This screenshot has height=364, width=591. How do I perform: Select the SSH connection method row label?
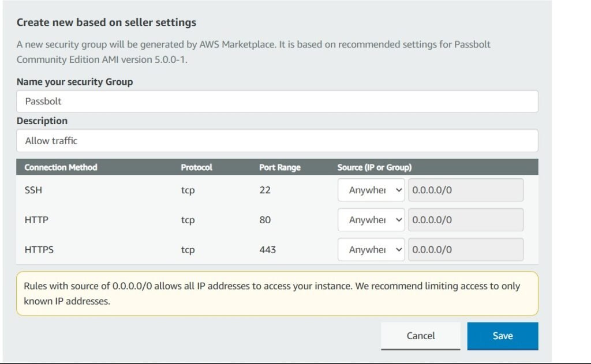33,190
